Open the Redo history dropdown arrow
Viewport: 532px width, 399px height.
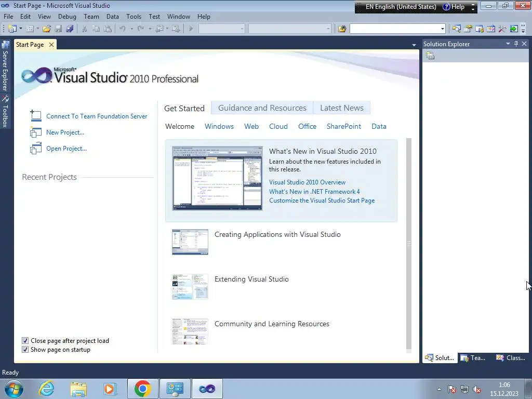click(150, 29)
